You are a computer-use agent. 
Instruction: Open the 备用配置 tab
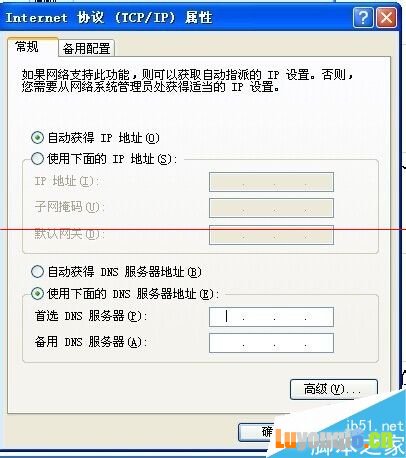click(x=87, y=49)
